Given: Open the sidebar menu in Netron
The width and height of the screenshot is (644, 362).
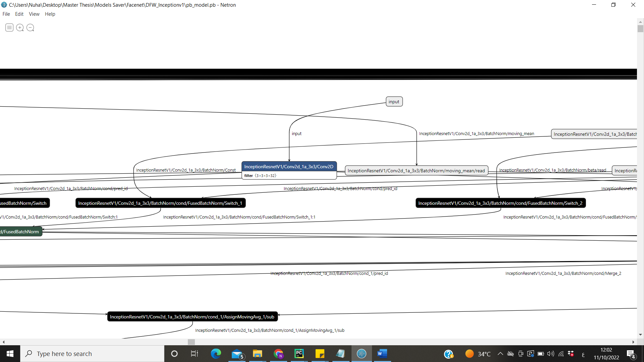Looking at the screenshot, I should 9,27.
